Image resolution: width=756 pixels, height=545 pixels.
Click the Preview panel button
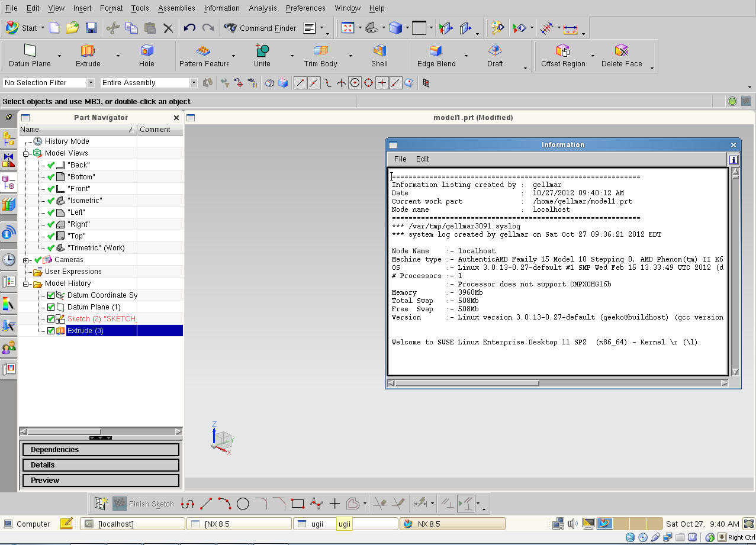click(101, 480)
